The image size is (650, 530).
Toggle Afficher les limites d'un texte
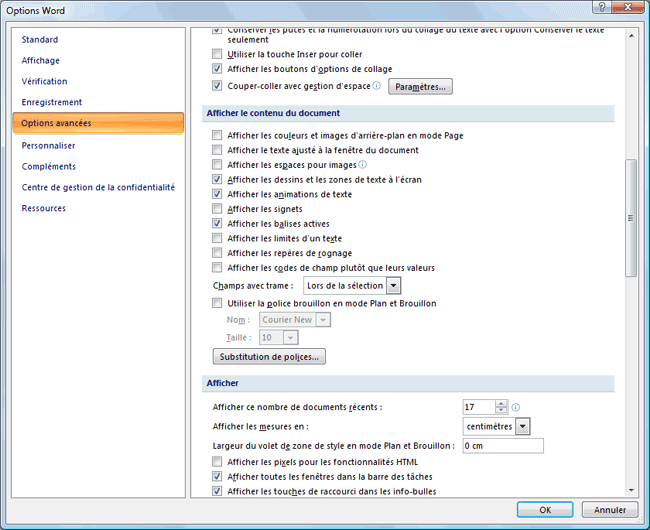pos(218,238)
